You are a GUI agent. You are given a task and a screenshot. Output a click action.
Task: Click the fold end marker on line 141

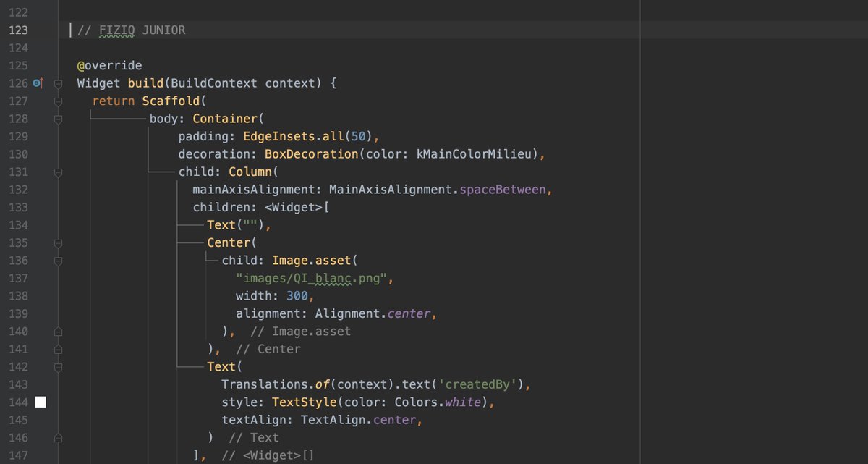point(59,349)
